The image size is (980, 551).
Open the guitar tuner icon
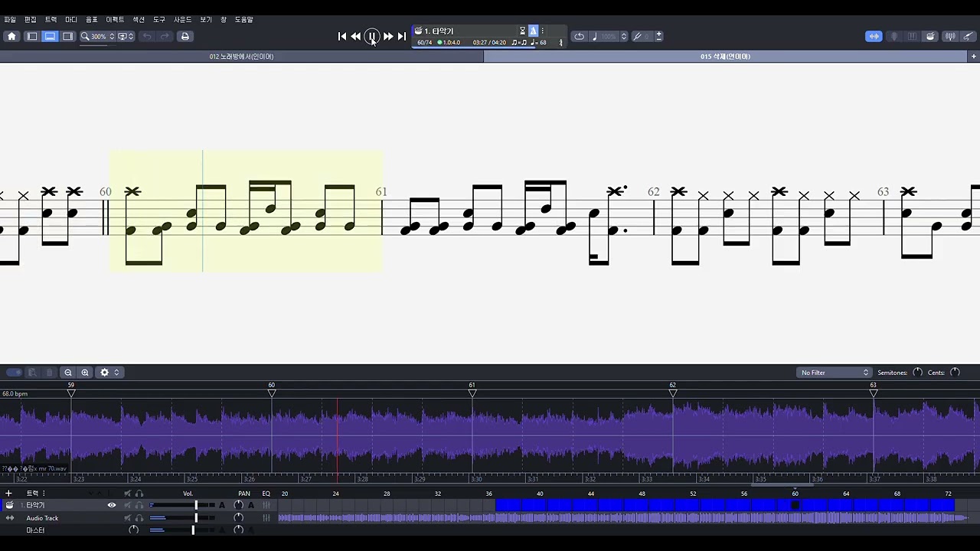(969, 36)
